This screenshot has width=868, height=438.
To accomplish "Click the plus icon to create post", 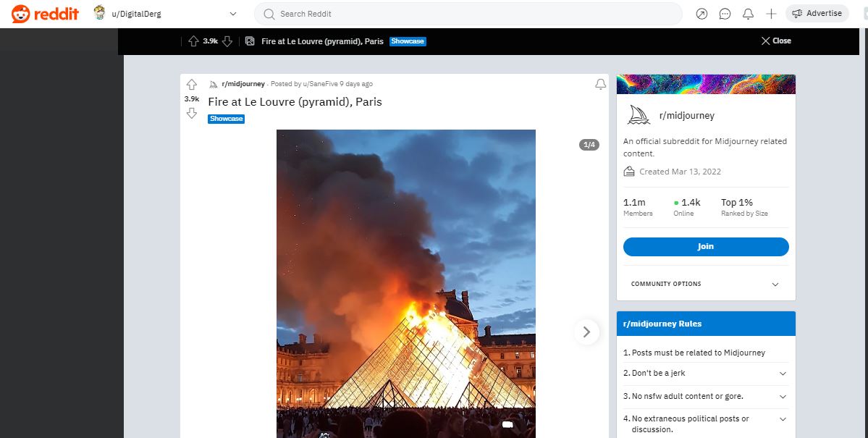I will click(x=771, y=14).
